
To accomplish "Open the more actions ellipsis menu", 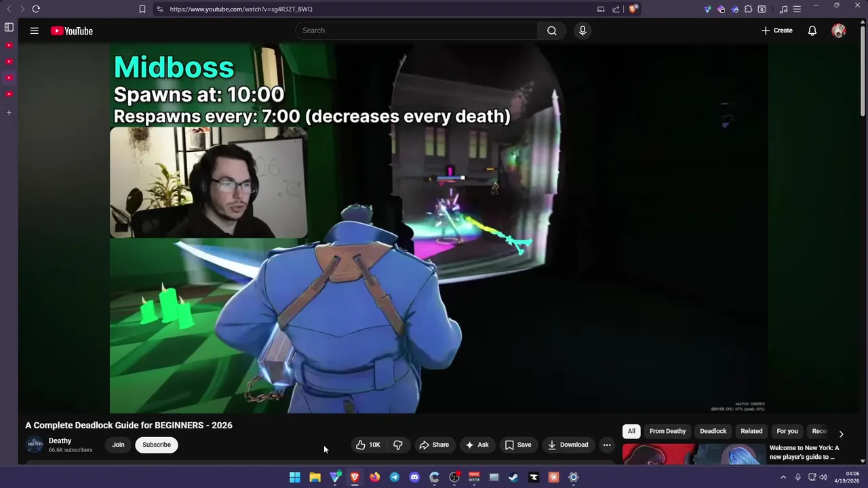I will [x=607, y=445].
